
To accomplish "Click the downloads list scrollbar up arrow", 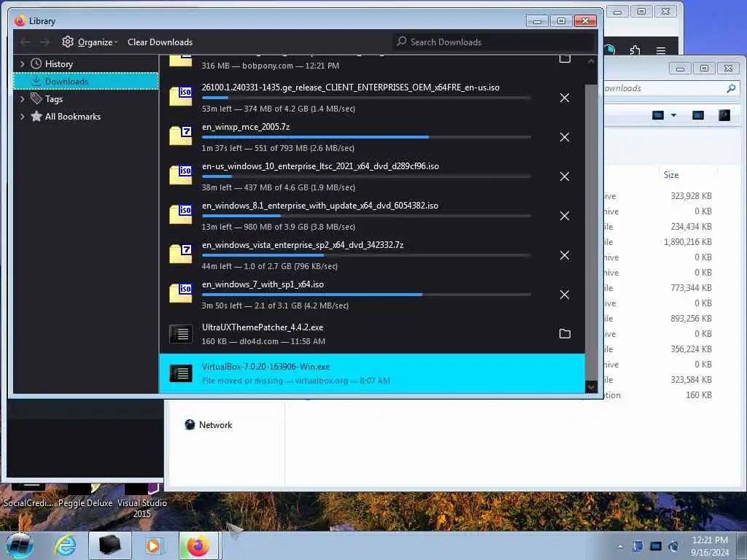I will click(591, 61).
